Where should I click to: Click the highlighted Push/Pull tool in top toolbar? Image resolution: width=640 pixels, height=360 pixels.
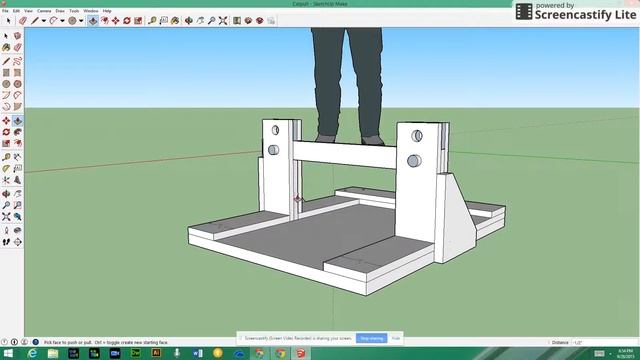pyautogui.click(x=93, y=20)
